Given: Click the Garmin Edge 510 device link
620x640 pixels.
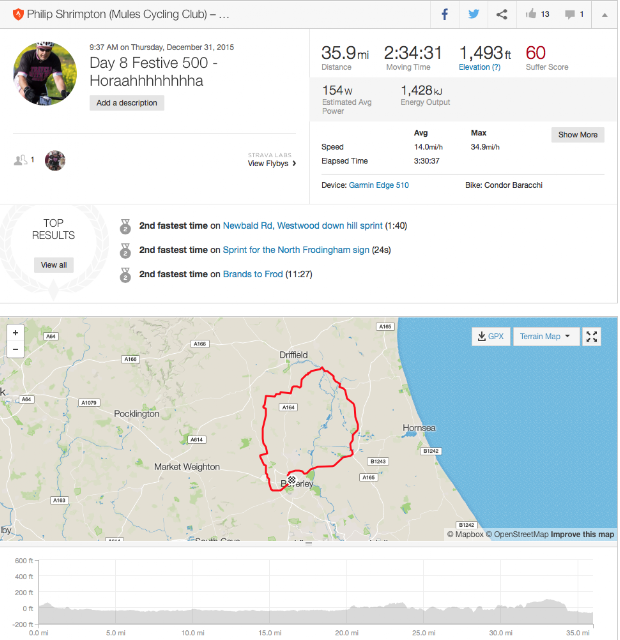Looking at the screenshot, I should [378, 185].
